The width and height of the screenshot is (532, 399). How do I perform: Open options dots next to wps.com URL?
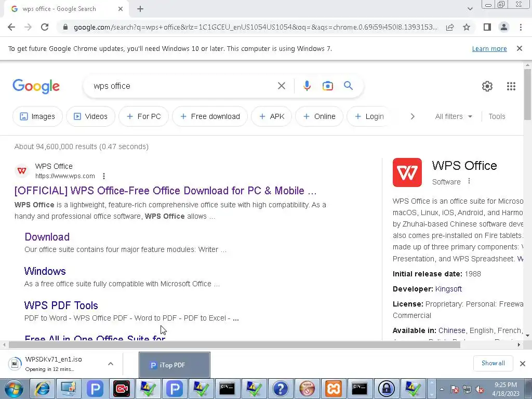click(x=104, y=176)
